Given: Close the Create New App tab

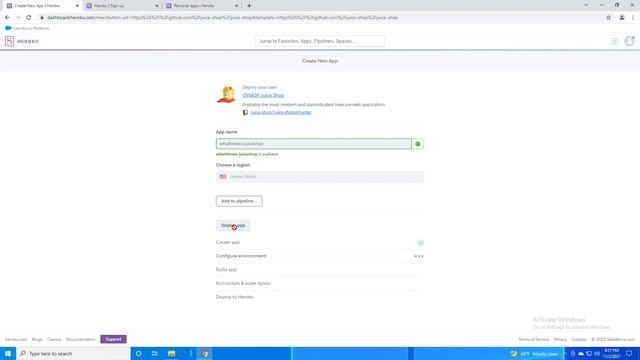Looking at the screenshot, I should (77, 6).
